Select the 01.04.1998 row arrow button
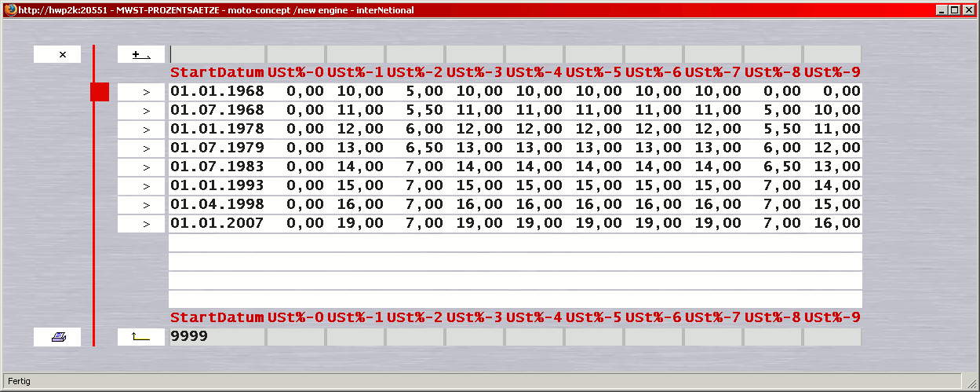980x392 pixels. coord(141,205)
